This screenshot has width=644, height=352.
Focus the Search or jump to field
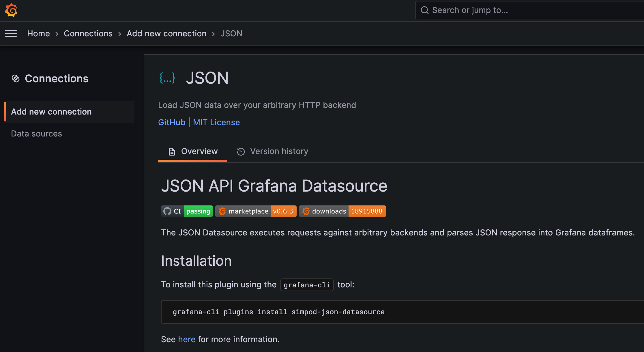[534, 10]
